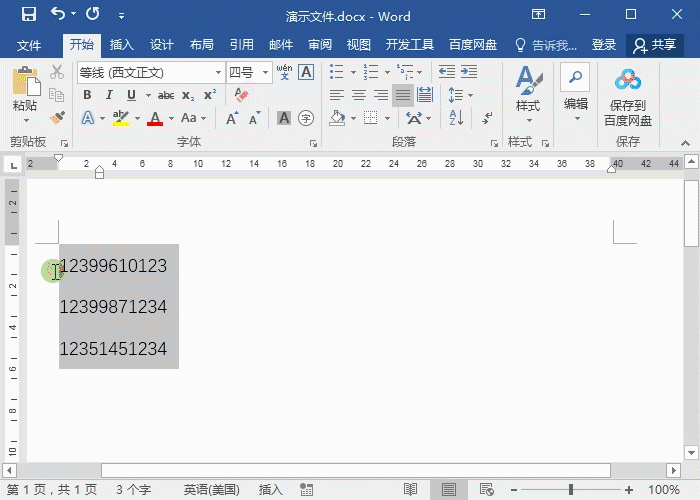Open the font name dropdown
This screenshot has width=700, height=500.
tap(218, 72)
